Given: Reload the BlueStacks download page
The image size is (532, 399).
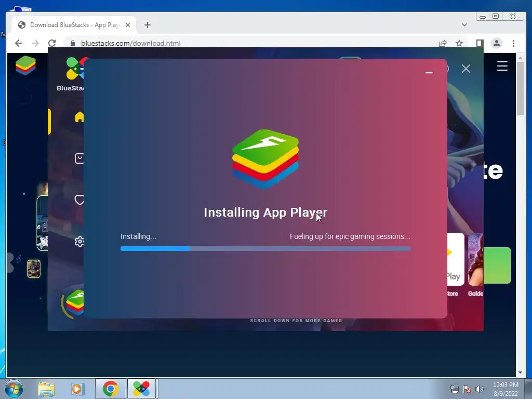Looking at the screenshot, I should (x=52, y=43).
